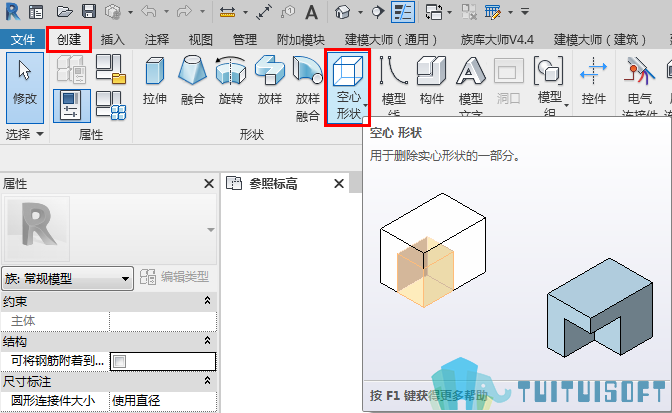Image resolution: width=672 pixels, height=413 pixels.
Task: Check the 可将钢筋附着到 checkbox
Action: [120, 362]
